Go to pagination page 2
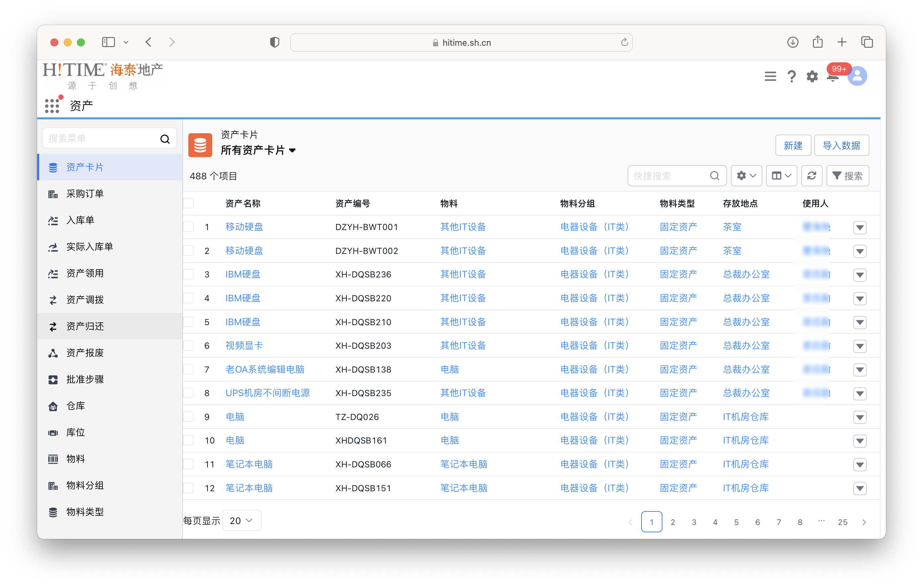 (672, 522)
